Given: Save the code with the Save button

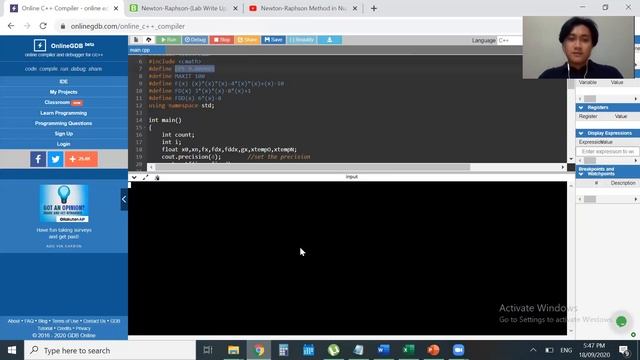Looking at the screenshot, I should pyautogui.click(x=273, y=40).
